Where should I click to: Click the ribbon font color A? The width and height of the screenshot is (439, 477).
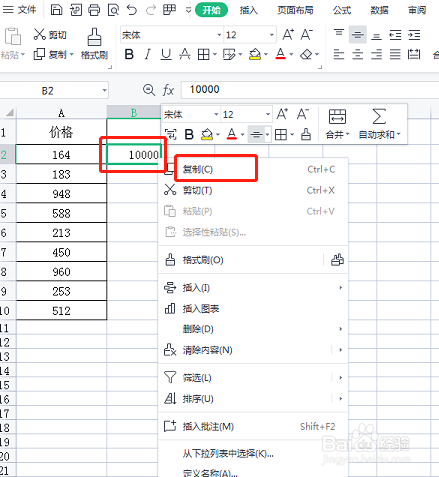[x=281, y=54]
